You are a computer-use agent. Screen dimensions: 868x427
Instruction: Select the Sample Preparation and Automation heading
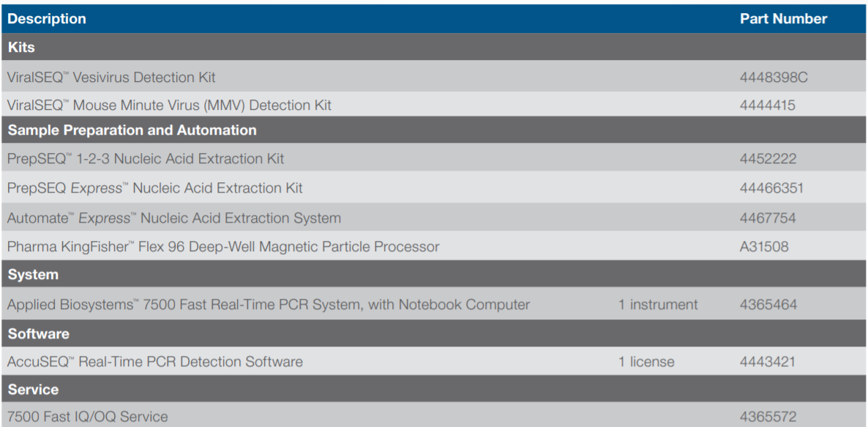(132, 130)
